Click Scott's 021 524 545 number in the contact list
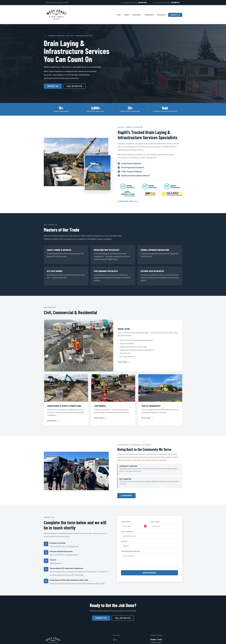Screen dimensions: 226x644 tap(60, 546)
